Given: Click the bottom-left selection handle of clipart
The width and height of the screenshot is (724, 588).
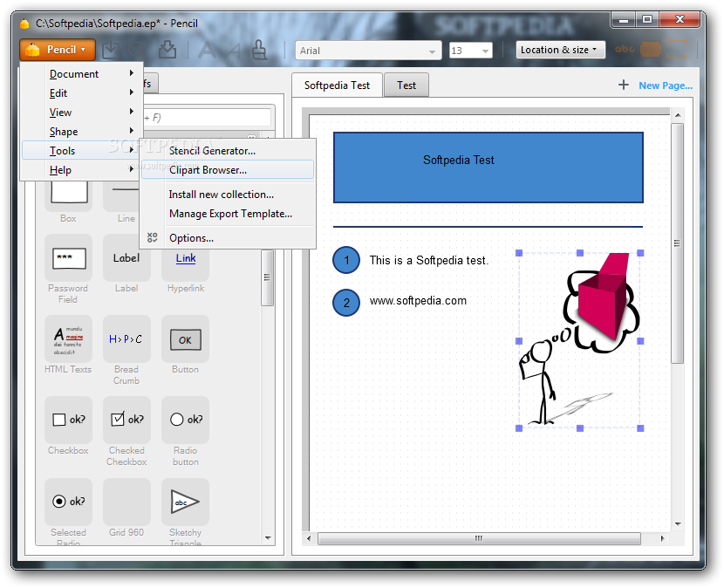Looking at the screenshot, I should 518,428.
